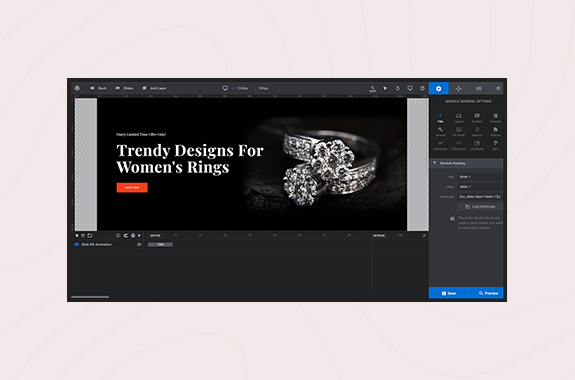Click the Shortcode text field
This screenshot has width=575, height=380.
pos(480,197)
